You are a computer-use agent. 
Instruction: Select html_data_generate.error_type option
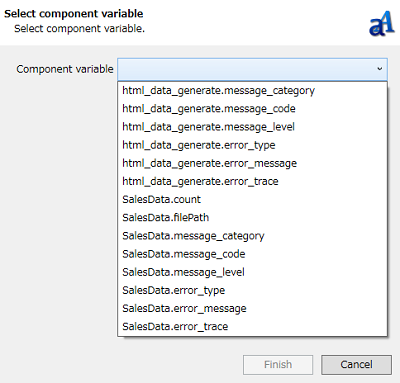click(252, 145)
